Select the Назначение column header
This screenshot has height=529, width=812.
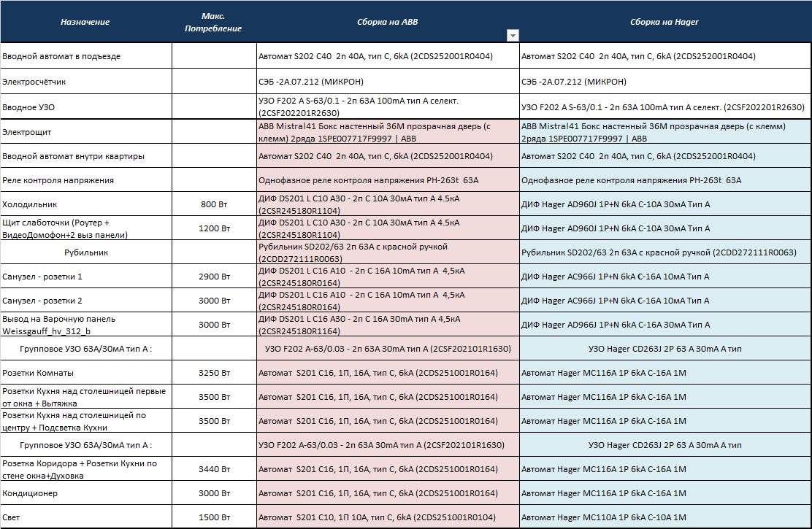[x=86, y=22]
